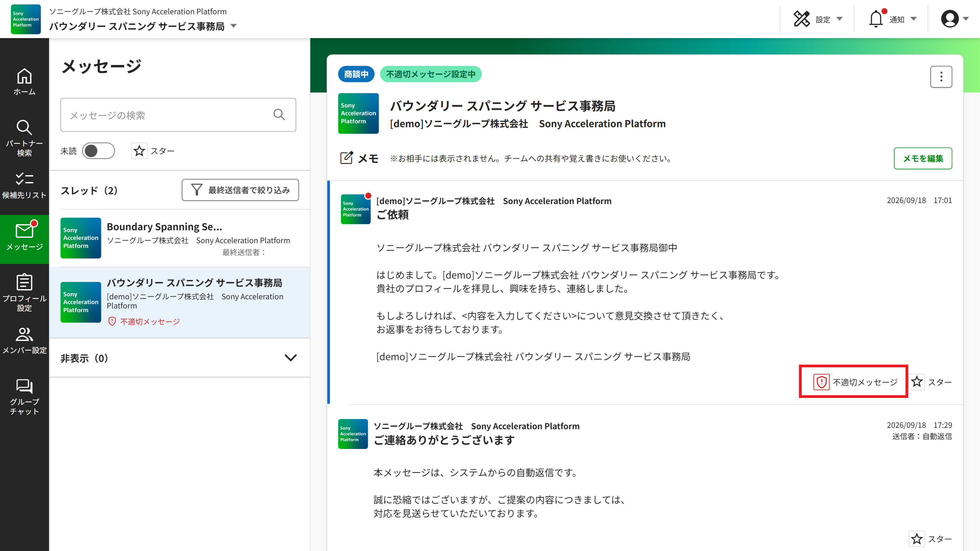980x551 pixels.
Task: Click the バウンダリー スパニング thread logo in list
Action: coord(81,302)
